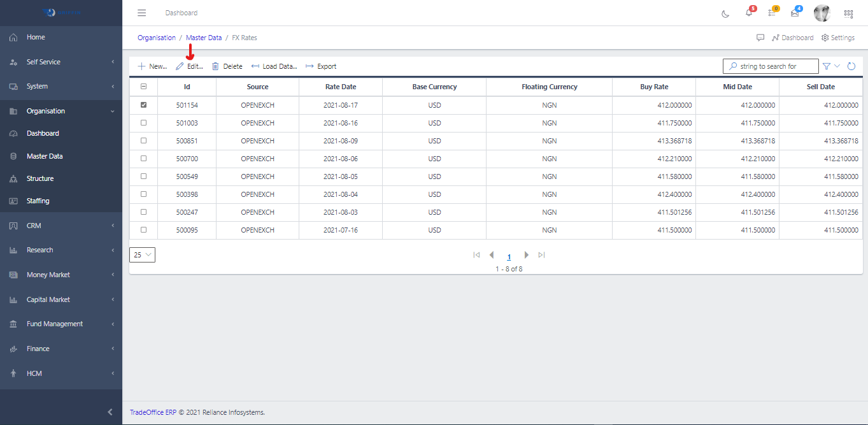Viewport: 868px width, 425px height.
Task: Refresh the FX rates table
Action: 851,66
